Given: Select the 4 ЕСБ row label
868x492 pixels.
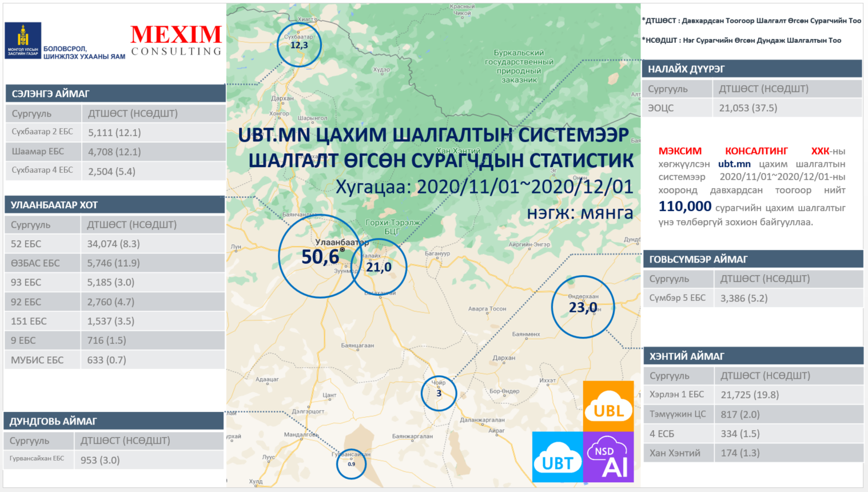Looking at the screenshot, I should point(662,434).
